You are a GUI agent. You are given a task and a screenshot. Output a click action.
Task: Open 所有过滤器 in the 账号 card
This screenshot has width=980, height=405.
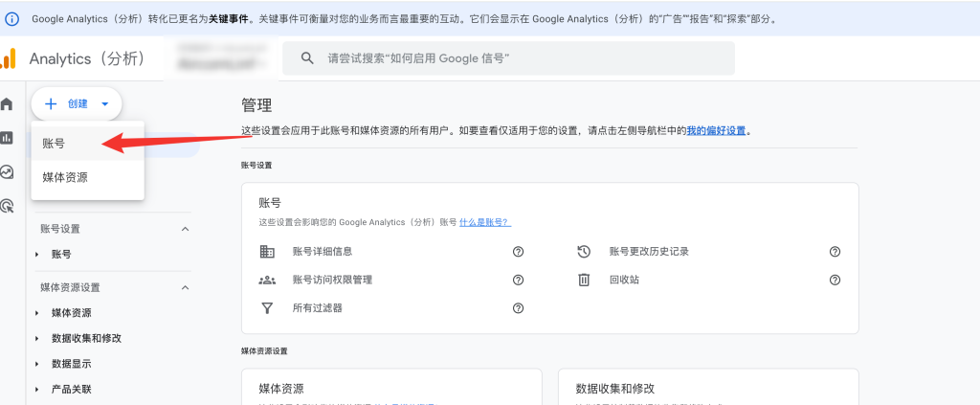(318, 308)
